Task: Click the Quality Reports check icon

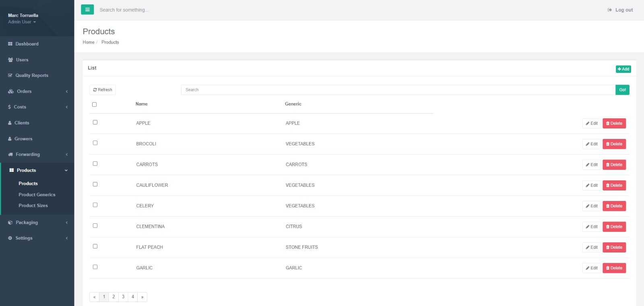Action: [10, 75]
